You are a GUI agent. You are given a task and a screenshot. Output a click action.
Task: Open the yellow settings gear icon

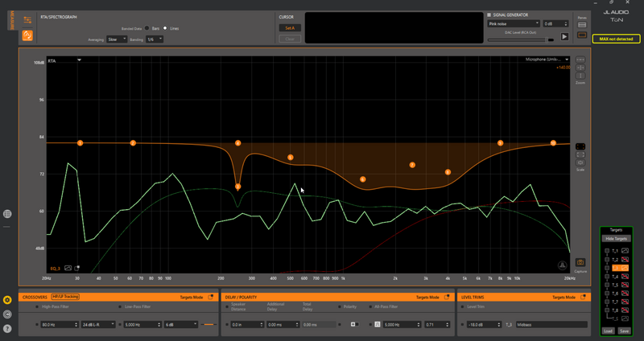[x=7, y=300]
